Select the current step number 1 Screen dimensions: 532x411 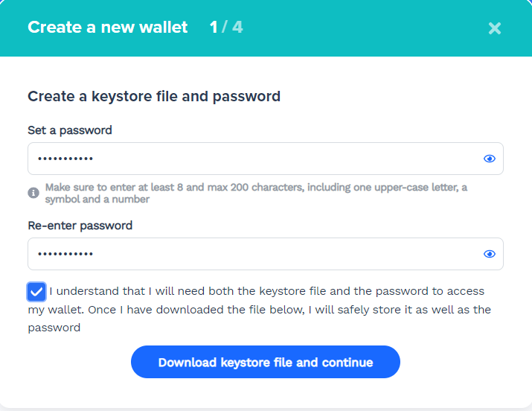click(x=214, y=27)
